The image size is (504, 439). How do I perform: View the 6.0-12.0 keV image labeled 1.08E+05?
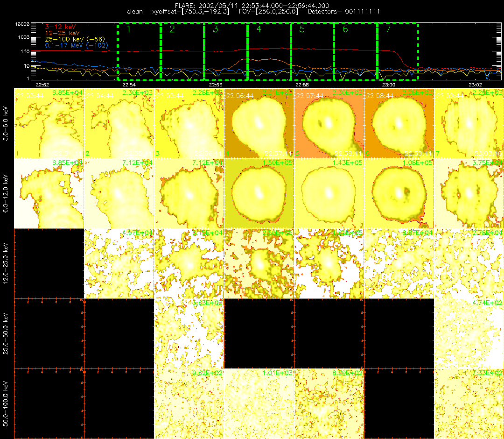399,193
